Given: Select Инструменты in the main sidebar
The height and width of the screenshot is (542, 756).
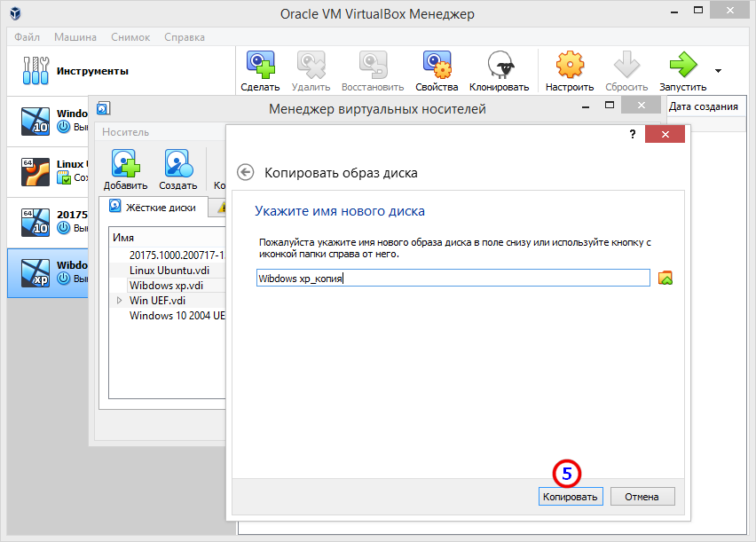Looking at the screenshot, I should tap(121, 71).
